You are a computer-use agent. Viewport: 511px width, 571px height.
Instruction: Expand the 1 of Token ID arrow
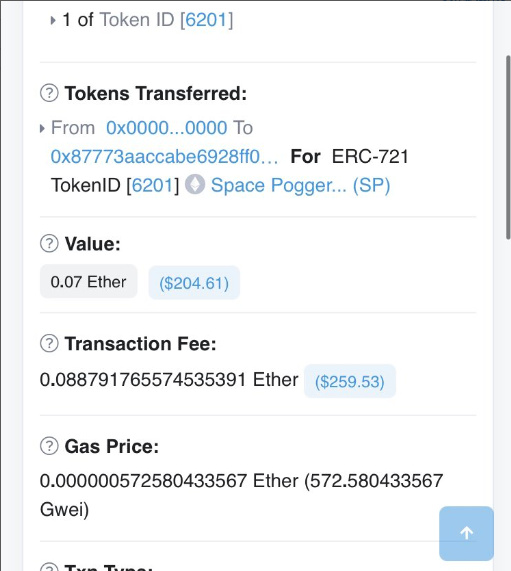point(53,20)
